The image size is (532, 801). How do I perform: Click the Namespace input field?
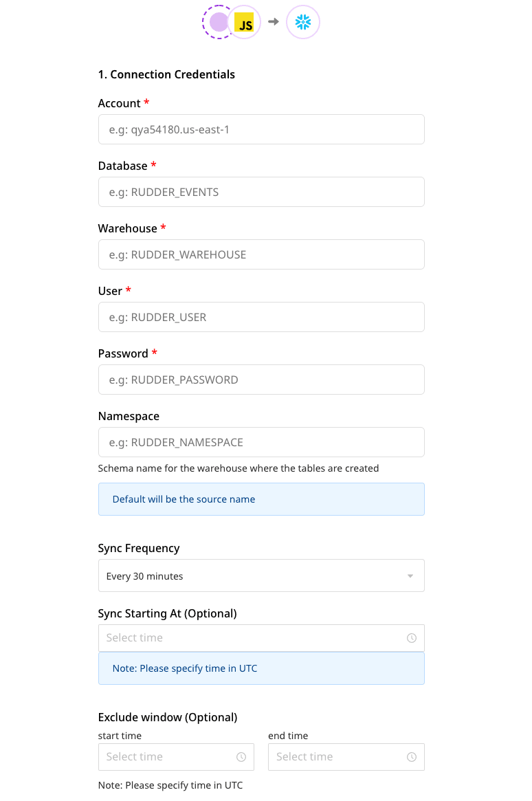[x=261, y=442]
